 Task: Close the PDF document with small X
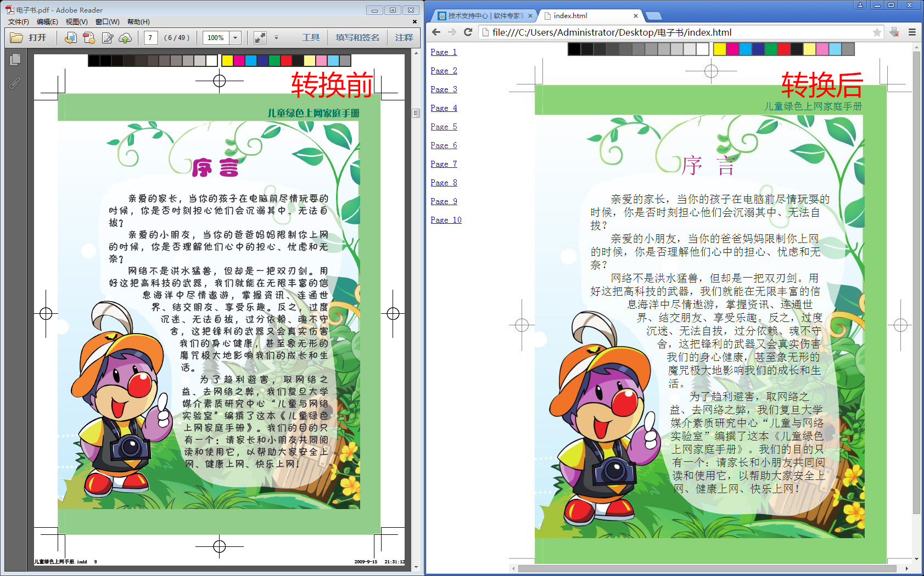point(415,21)
